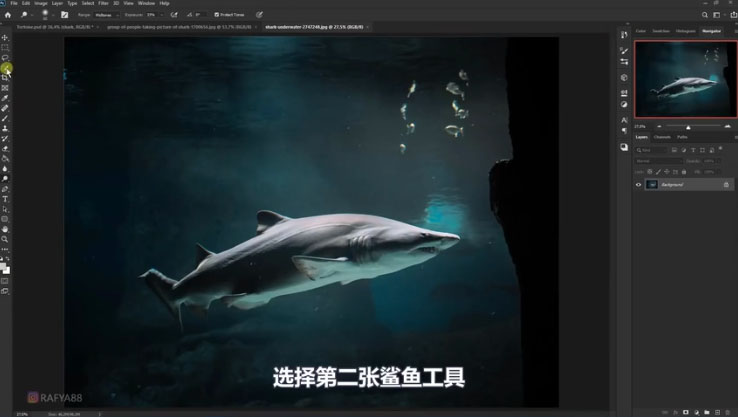The image size is (738, 417).
Task: Click the Home icon in options bar
Action: click(x=7, y=15)
